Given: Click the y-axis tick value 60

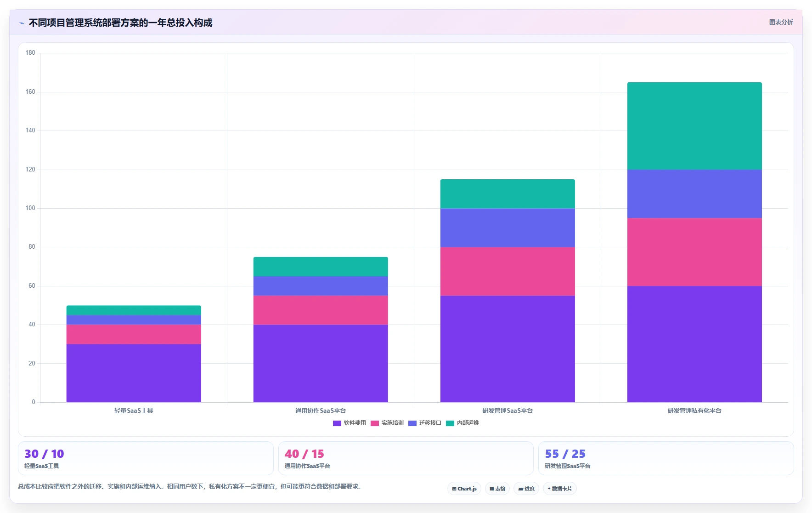Looking at the screenshot, I should (x=32, y=286).
